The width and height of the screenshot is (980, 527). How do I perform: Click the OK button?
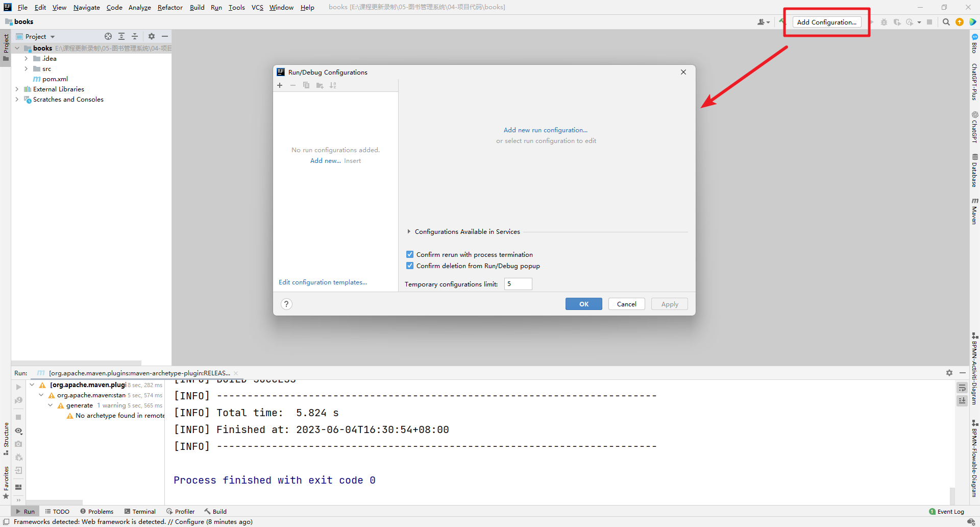click(583, 304)
